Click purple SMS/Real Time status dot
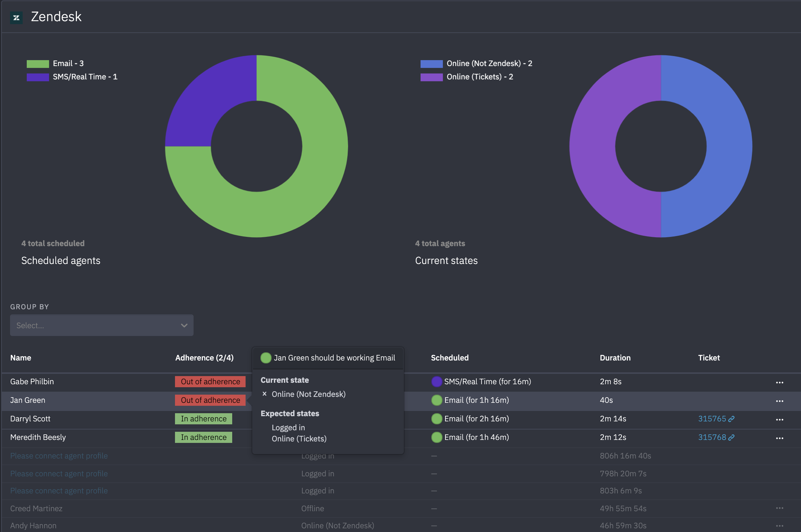The image size is (801, 532). [x=437, y=382]
